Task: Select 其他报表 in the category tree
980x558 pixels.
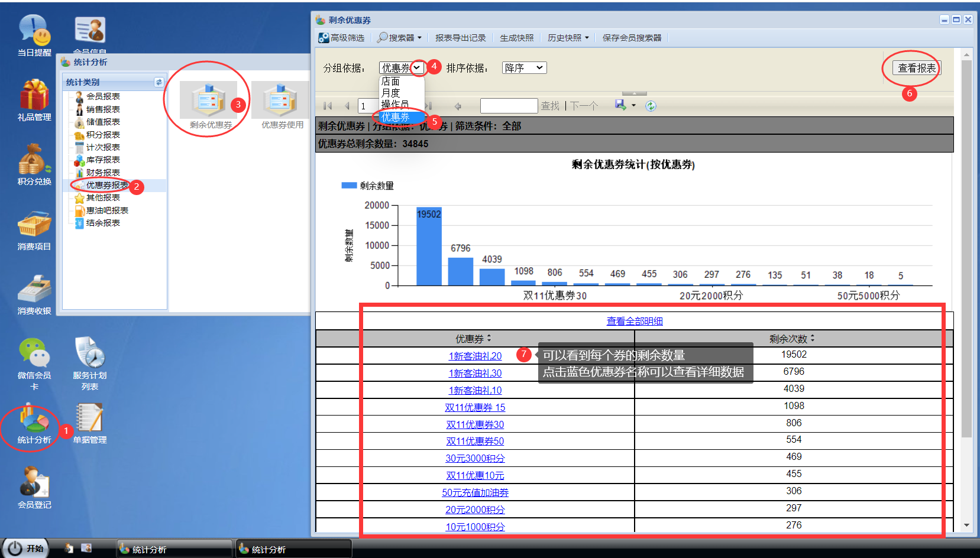Action: [103, 197]
